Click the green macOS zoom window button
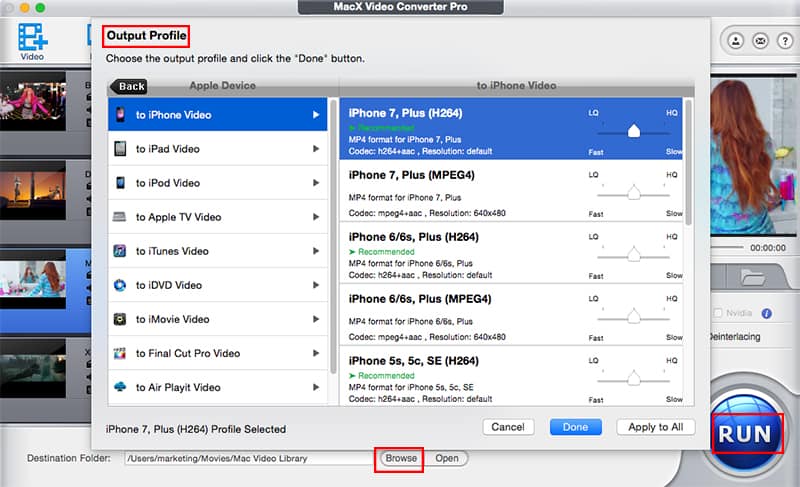This screenshot has width=800, height=487. click(40, 7)
